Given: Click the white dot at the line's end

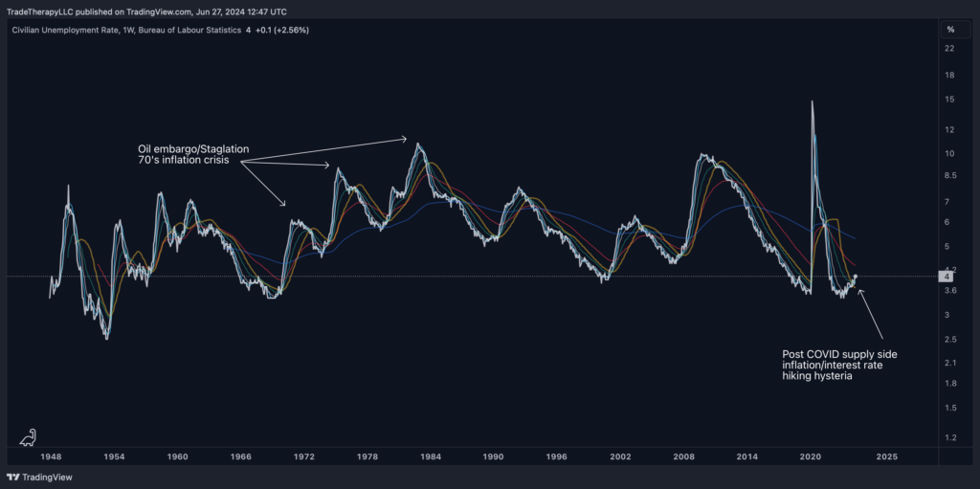Looking at the screenshot, I should point(856,277).
